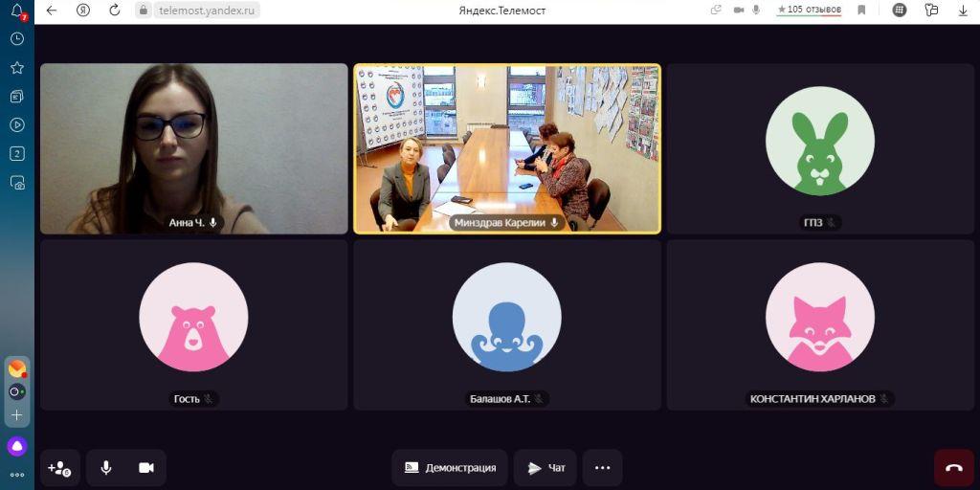End the call with red hang-up button
Viewport: 980px width, 490px height.
point(953,468)
